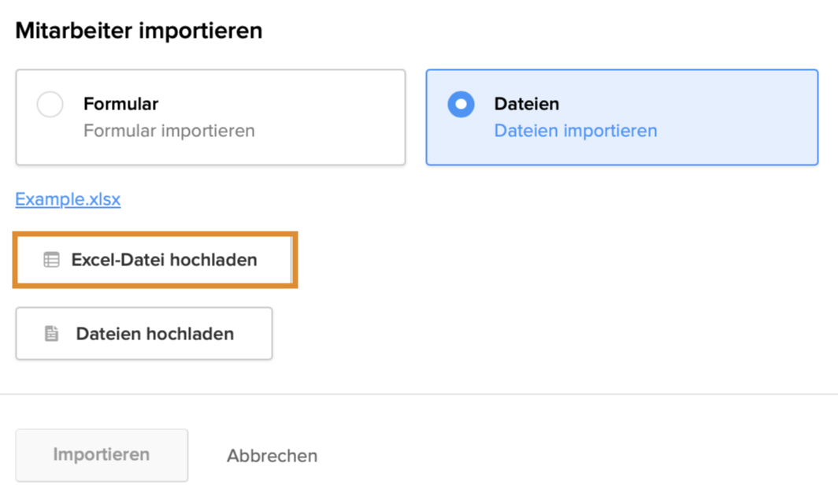Click the 'Mitarbeiter importieren' dialog heading
This screenshot has height=504, width=838.
(x=139, y=31)
